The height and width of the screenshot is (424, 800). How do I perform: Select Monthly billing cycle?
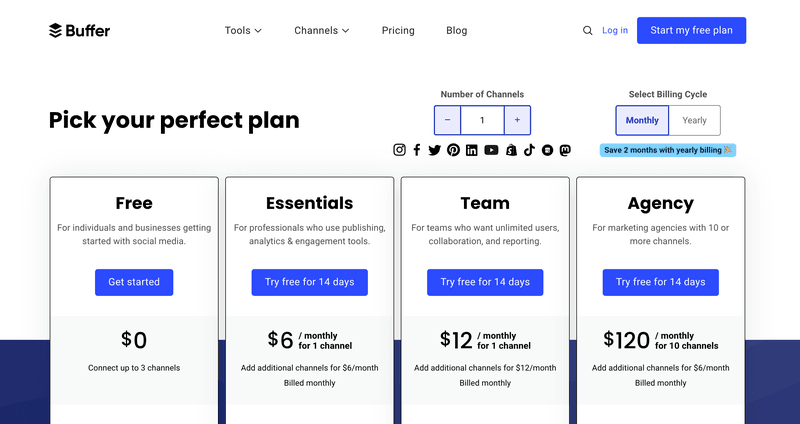642,120
